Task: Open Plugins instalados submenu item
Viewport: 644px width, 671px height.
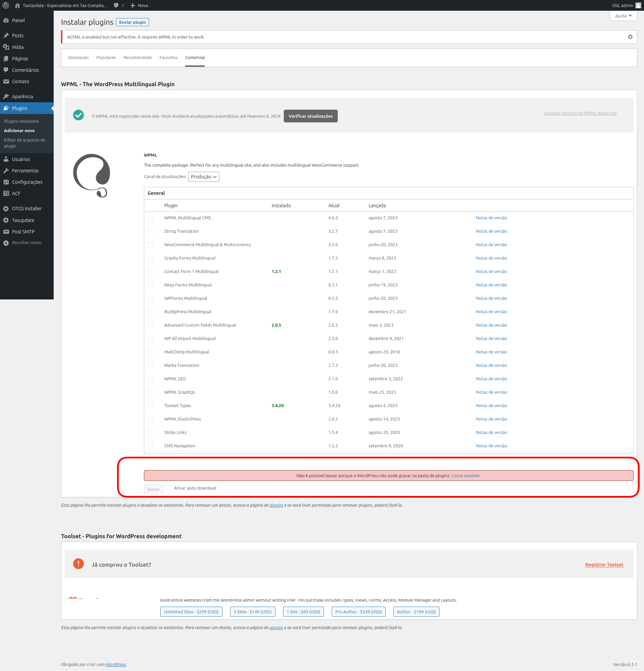Action: click(21, 121)
